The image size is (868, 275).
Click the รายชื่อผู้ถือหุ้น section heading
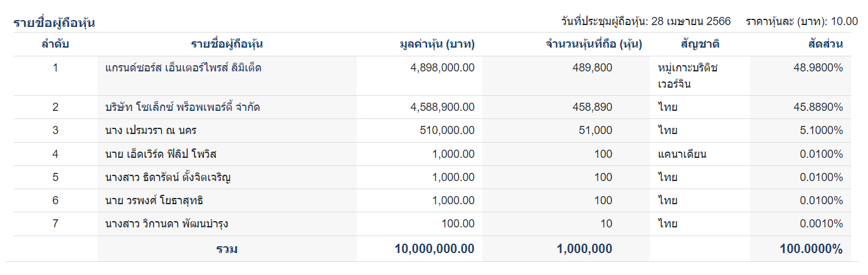(54, 23)
